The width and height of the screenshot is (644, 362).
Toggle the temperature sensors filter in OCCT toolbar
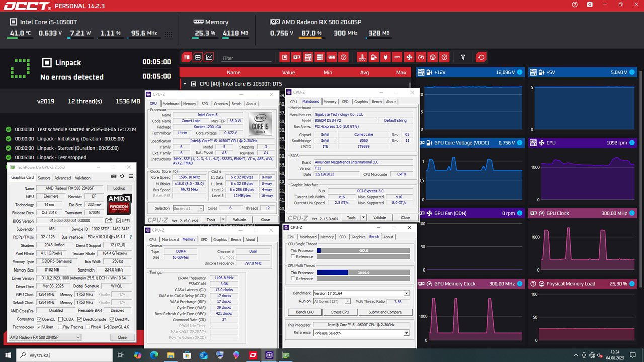[x=361, y=57]
